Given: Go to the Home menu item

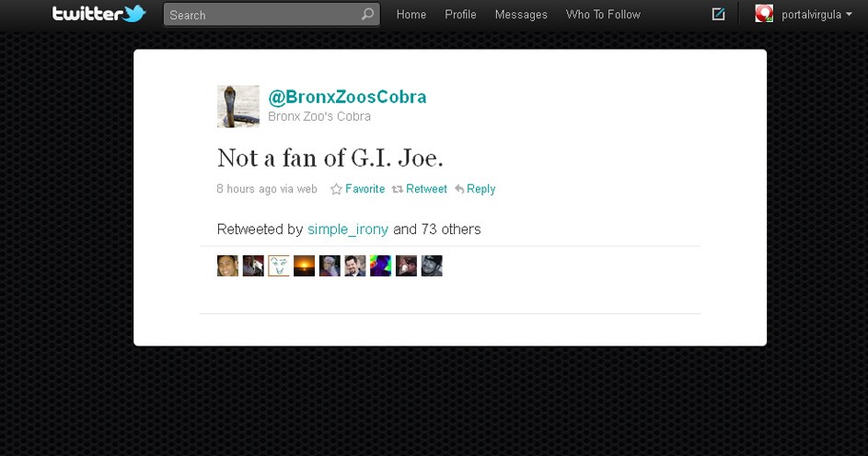Looking at the screenshot, I should click(411, 15).
